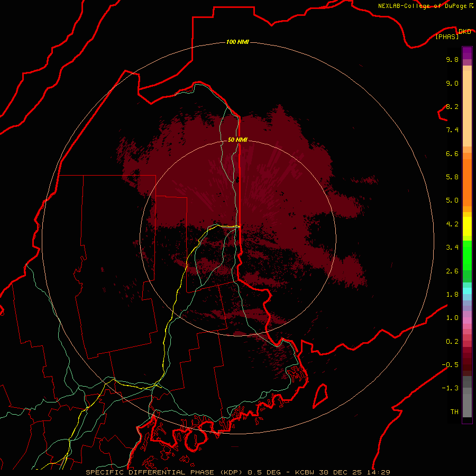Click the [PHAS] units label
Viewport: 476px width, 476px height.
447,36
